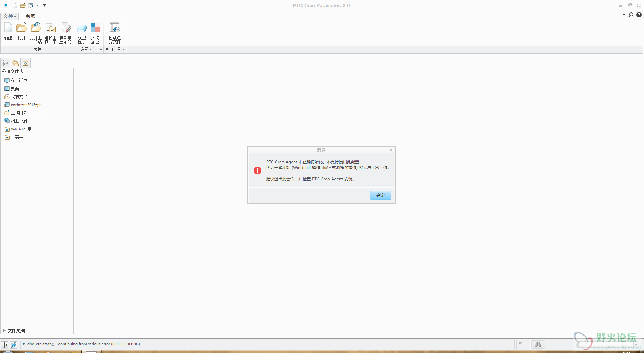
Task: Click the new file icon in quick access toolbar
Action: coord(15,5)
